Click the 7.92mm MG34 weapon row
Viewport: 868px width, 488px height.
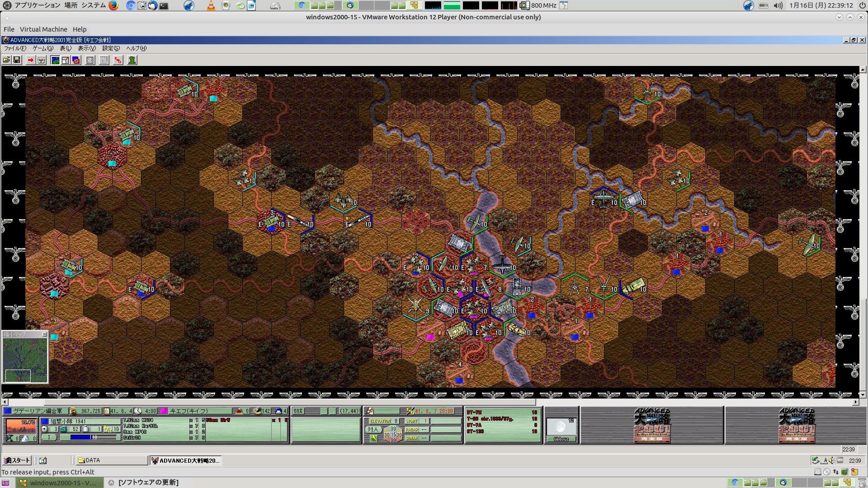coord(164,420)
